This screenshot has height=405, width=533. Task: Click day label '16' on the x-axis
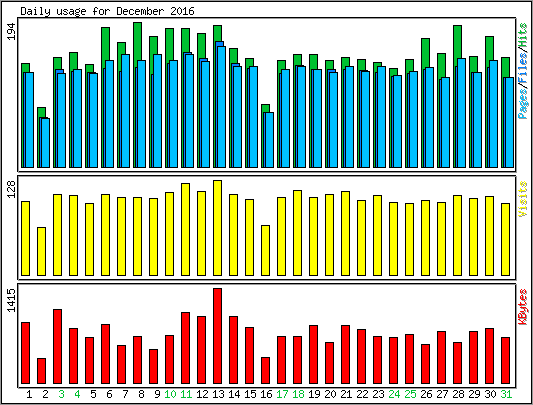pos(266,394)
